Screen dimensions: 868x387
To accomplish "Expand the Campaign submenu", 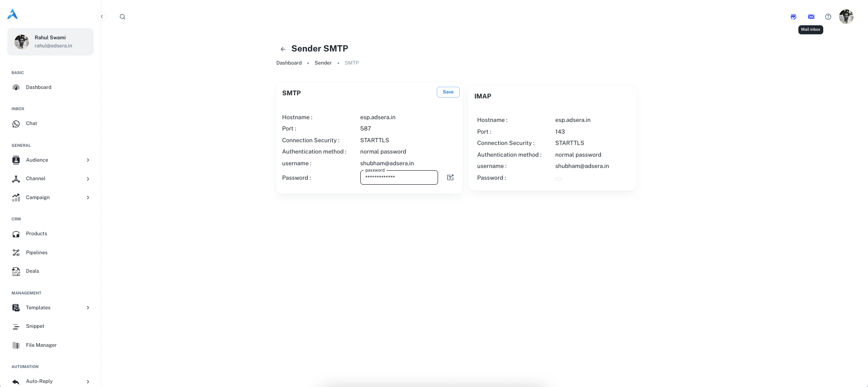I will click(88, 197).
